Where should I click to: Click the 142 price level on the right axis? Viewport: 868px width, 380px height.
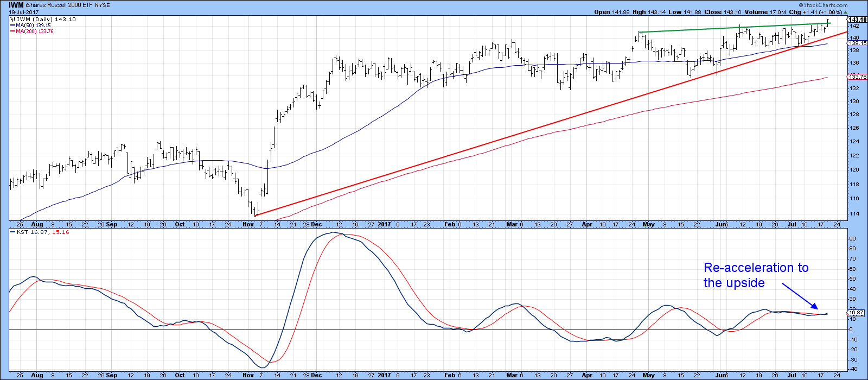(x=854, y=26)
